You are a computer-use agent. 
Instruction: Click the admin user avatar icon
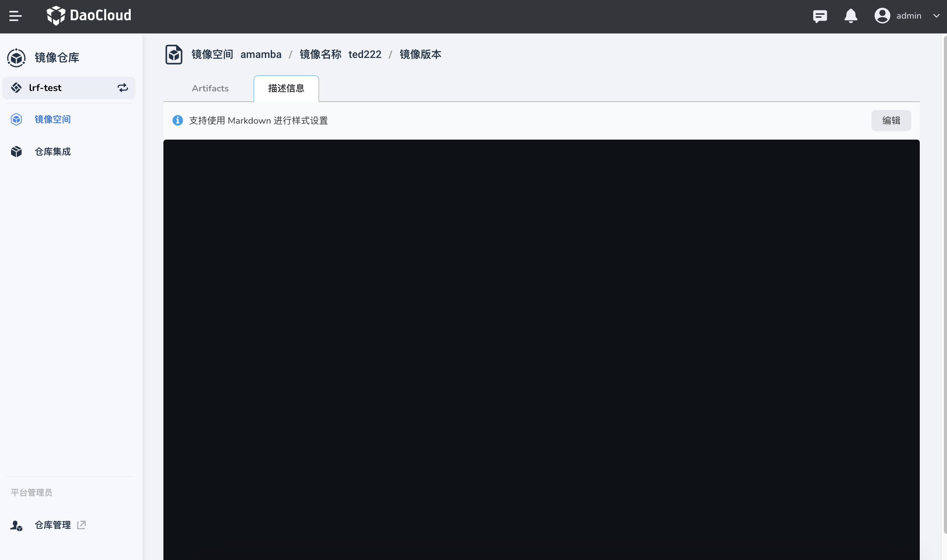tap(882, 16)
